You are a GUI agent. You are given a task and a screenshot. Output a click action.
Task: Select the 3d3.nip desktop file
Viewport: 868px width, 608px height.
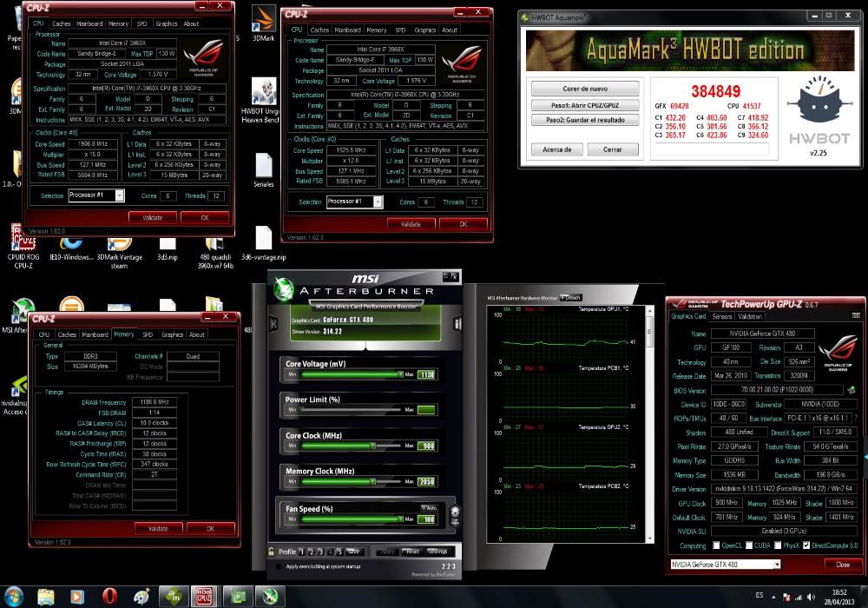[168, 248]
